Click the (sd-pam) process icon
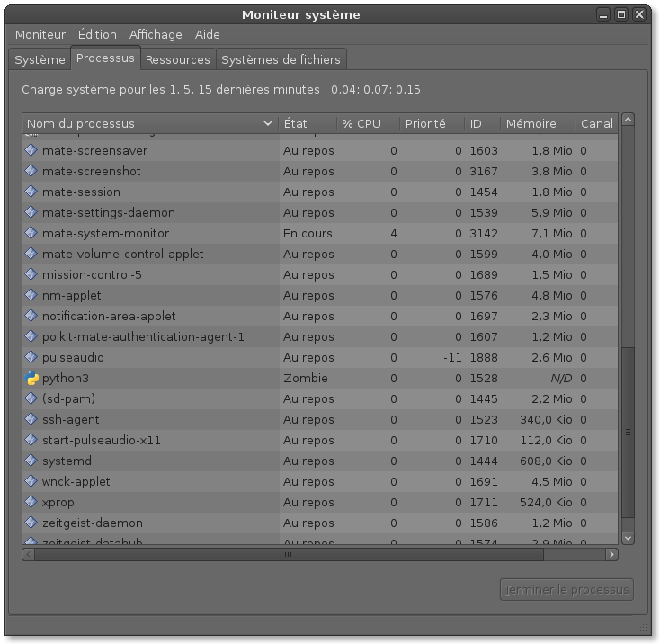 pos(31,398)
